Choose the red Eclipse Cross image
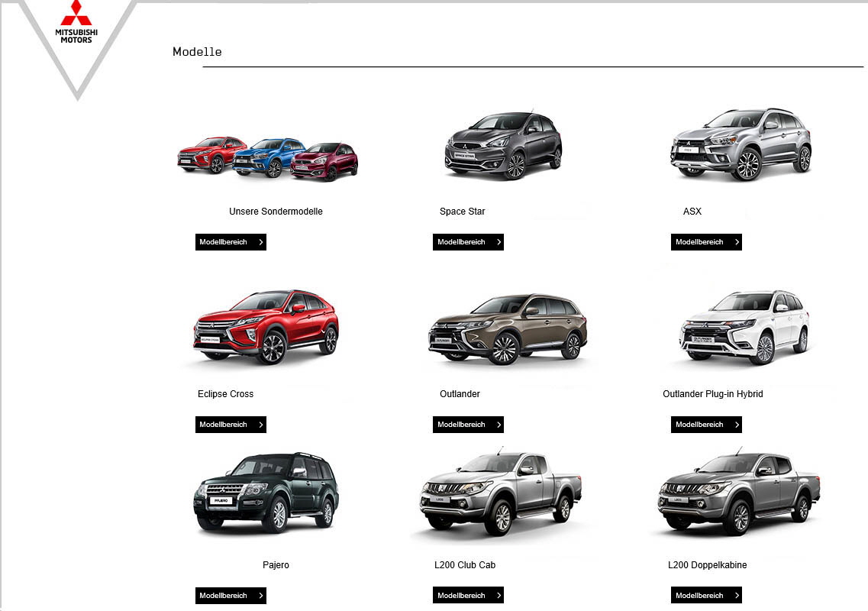 click(x=266, y=327)
